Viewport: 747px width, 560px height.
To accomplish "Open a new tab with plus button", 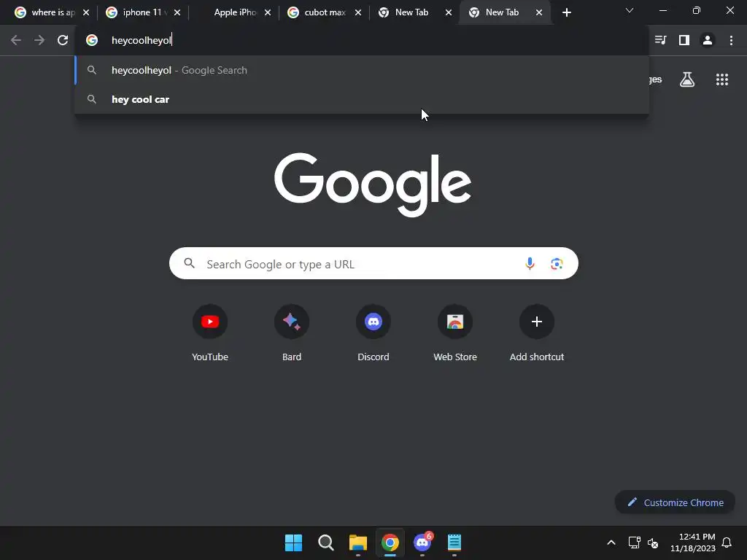I will pyautogui.click(x=566, y=13).
